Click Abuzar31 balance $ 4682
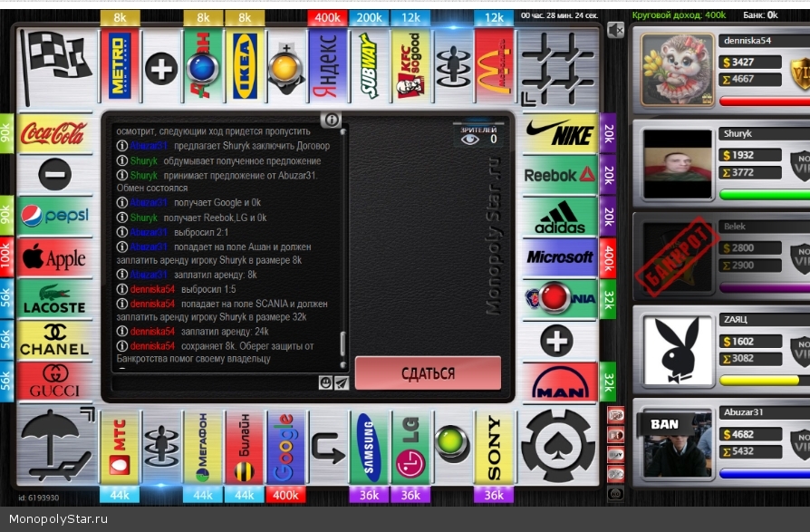 [750, 434]
